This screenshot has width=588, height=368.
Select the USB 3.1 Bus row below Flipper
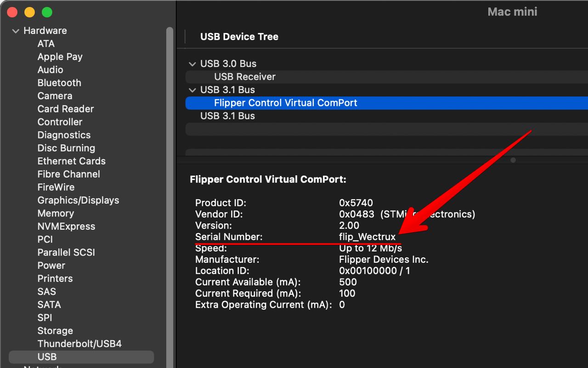point(387,116)
